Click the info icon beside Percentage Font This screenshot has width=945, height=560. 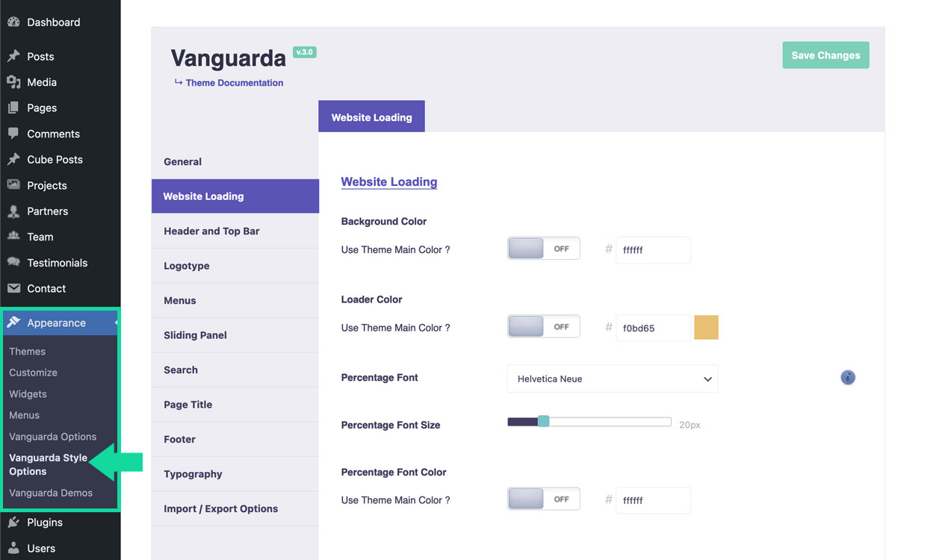[x=847, y=378]
